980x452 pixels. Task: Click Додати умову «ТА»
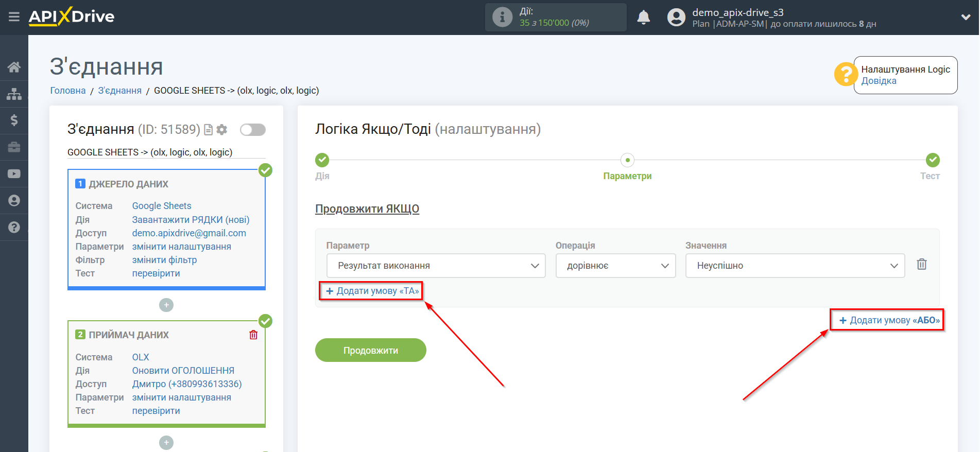point(372,291)
